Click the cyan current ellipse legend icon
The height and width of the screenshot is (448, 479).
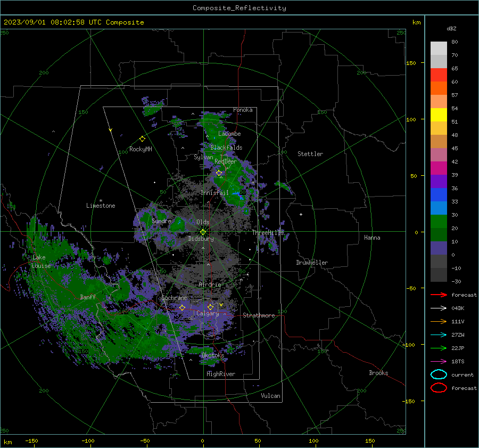pos(439,374)
